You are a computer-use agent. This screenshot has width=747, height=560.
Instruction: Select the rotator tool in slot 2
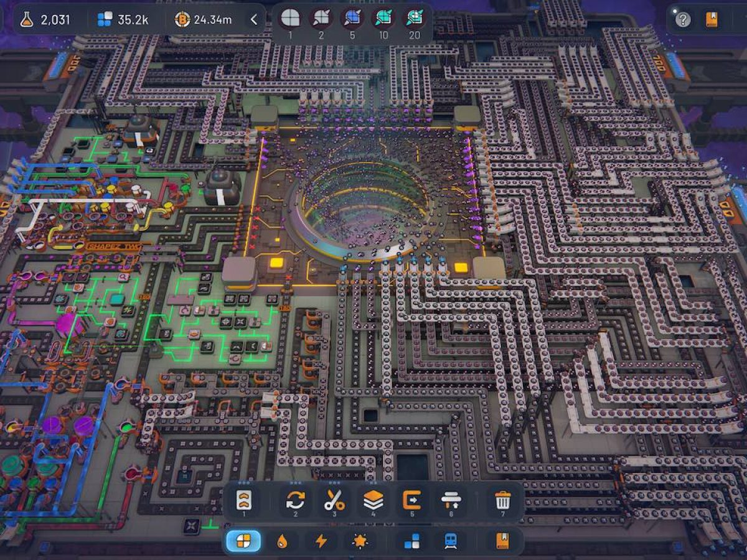click(296, 500)
